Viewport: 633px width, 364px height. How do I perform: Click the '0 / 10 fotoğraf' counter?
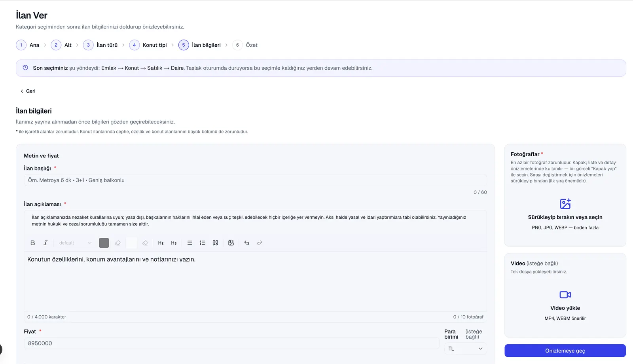click(x=468, y=317)
